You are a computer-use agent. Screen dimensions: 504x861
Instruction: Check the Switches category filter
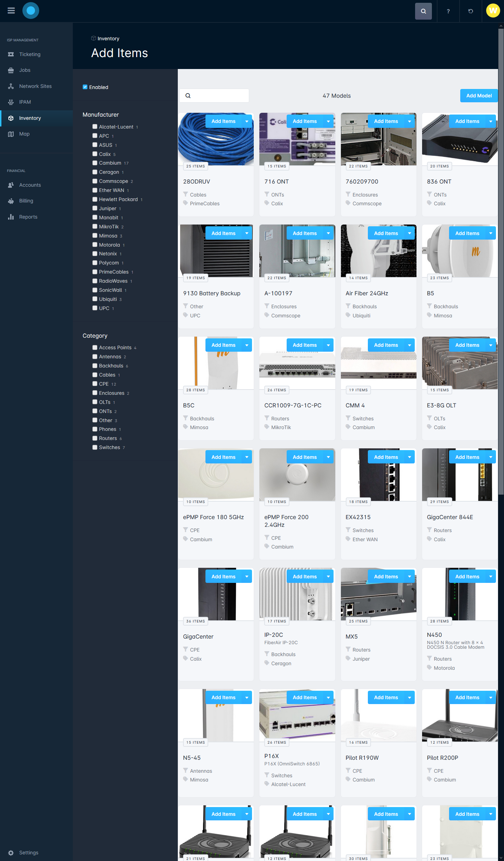pyautogui.click(x=94, y=447)
